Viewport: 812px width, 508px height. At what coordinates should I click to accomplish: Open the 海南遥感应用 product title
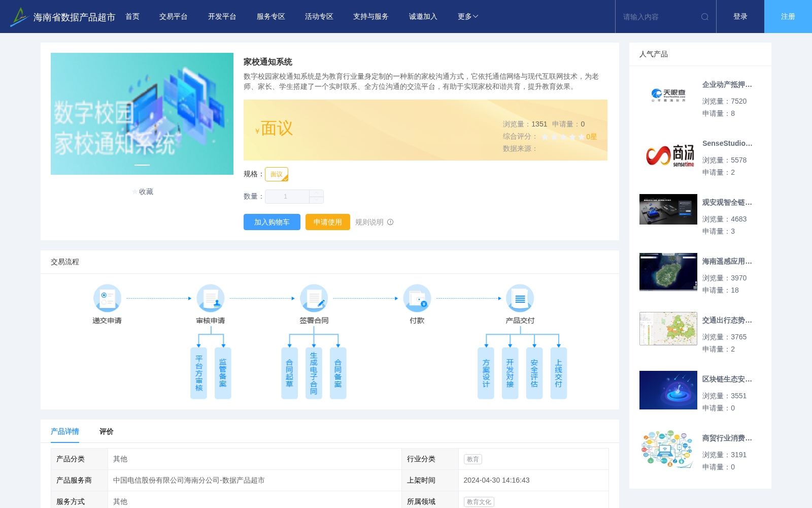point(727,262)
